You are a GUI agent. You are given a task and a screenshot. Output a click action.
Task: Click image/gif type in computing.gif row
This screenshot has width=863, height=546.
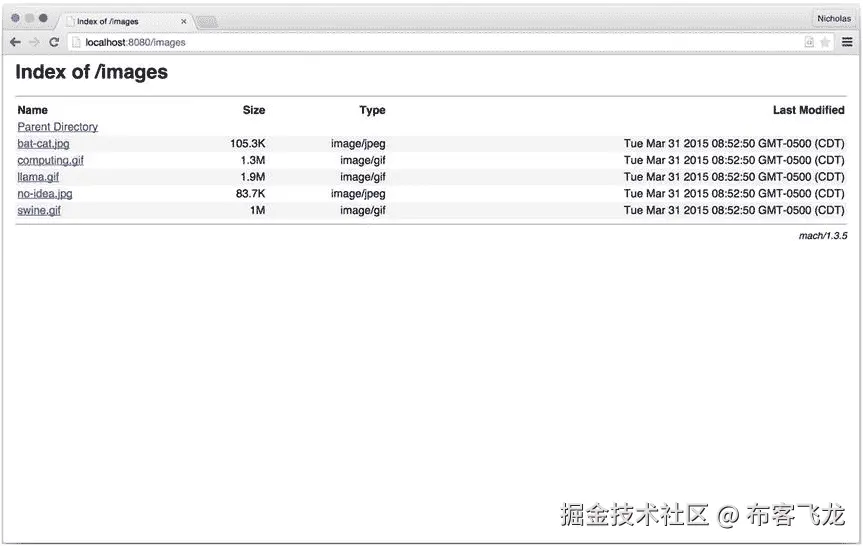tap(363, 160)
